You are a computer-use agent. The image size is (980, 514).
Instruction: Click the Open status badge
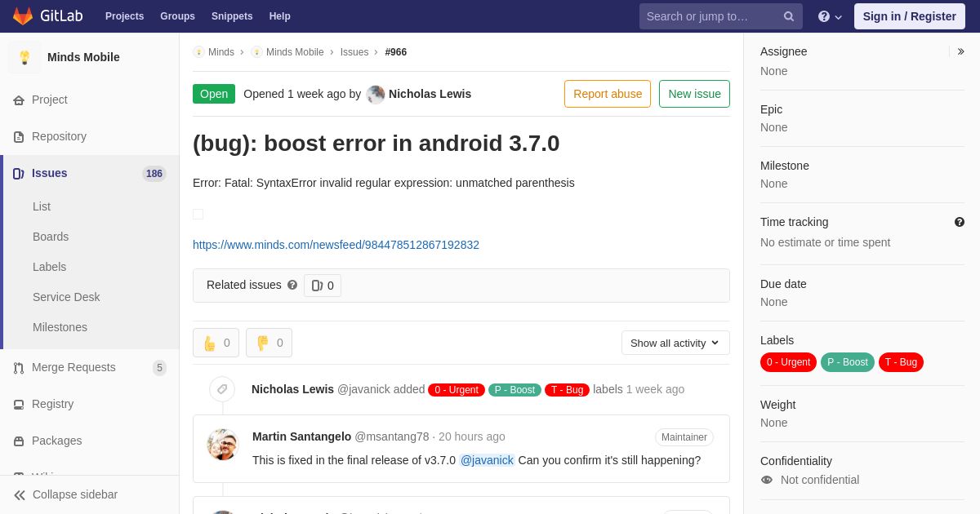tap(214, 94)
